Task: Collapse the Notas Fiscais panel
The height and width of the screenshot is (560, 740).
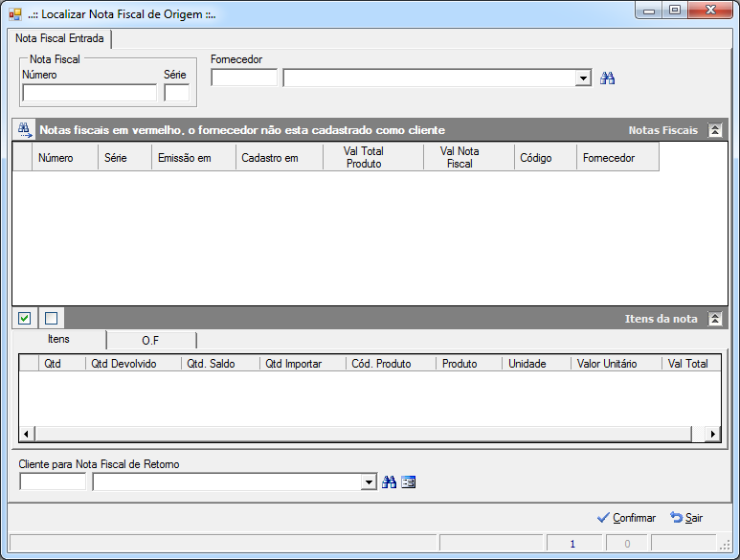Action: click(714, 130)
